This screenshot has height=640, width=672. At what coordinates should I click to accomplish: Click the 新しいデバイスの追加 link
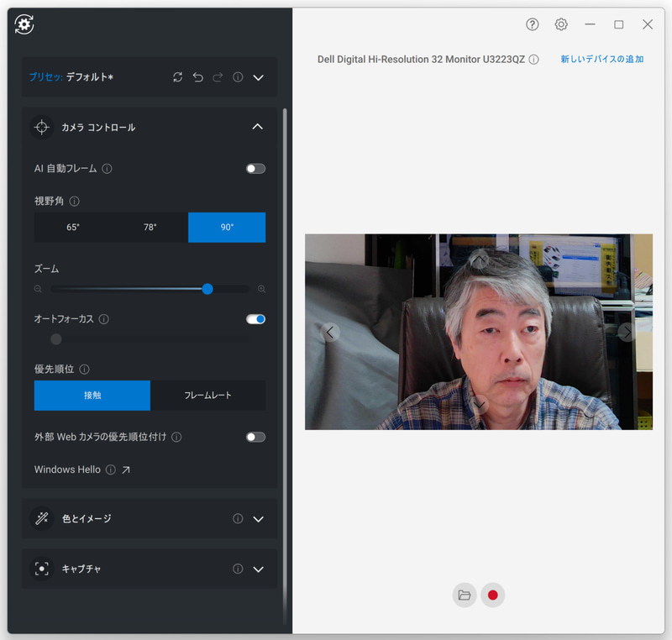click(x=602, y=59)
